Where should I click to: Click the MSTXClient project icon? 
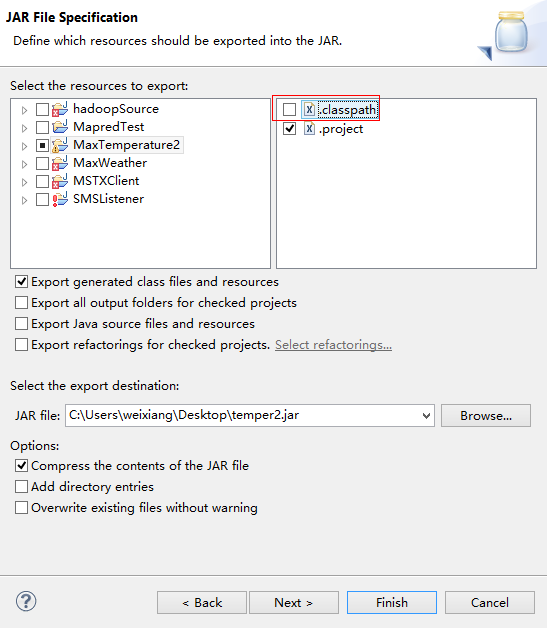(60, 181)
